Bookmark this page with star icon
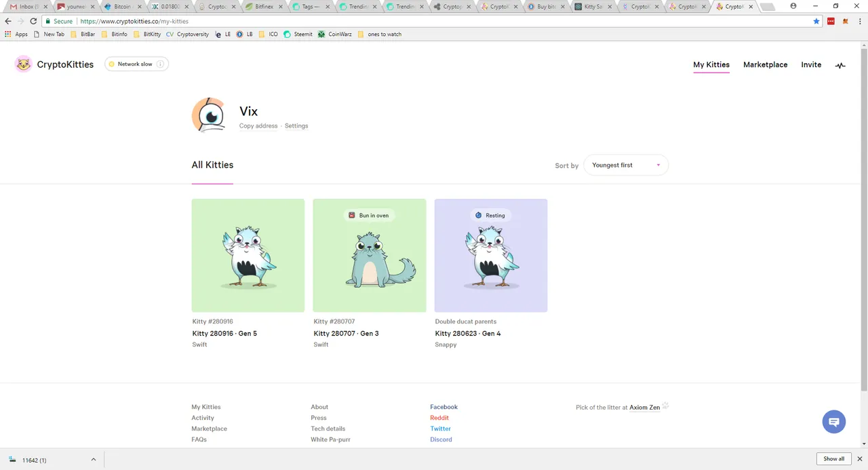Viewport: 868px width, 470px height. [816, 21]
